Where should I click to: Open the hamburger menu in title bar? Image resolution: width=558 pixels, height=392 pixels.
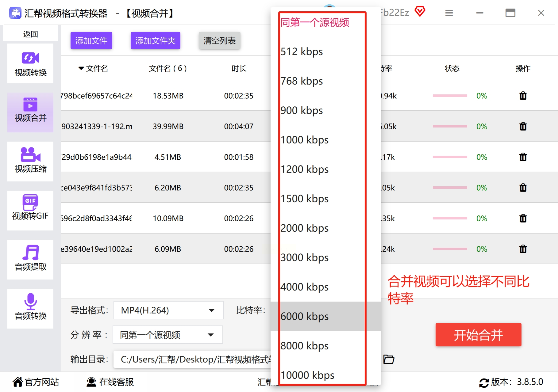449,13
